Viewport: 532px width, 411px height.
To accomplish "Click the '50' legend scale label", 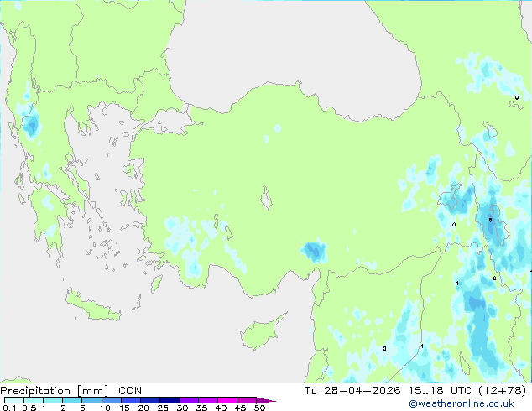I will (x=259, y=408).
